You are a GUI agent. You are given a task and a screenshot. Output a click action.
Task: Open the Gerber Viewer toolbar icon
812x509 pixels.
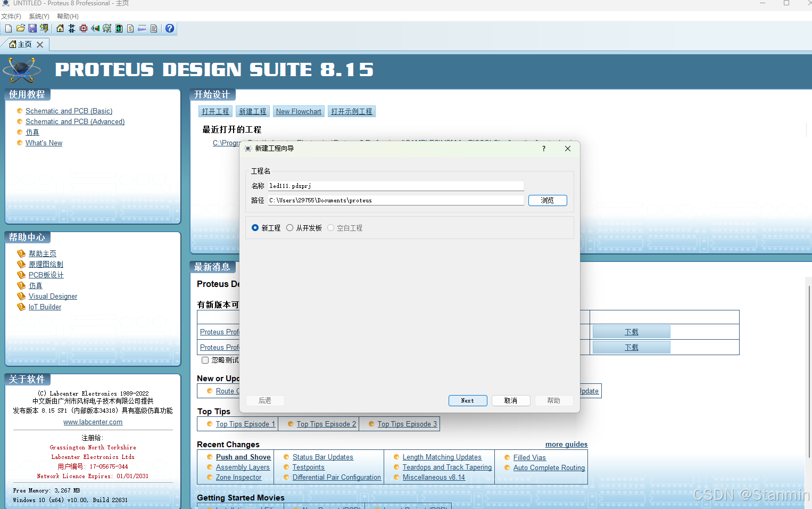(x=107, y=28)
